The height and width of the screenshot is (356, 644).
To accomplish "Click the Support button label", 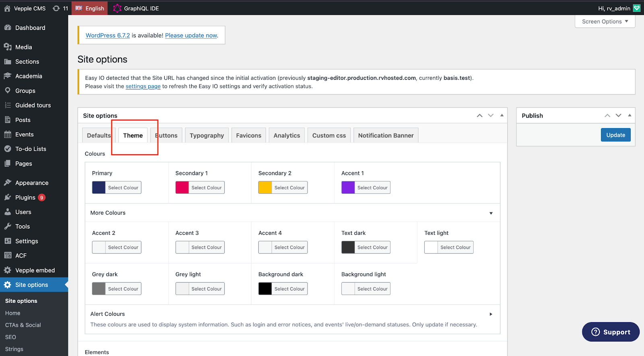I will tap(617, 332).
